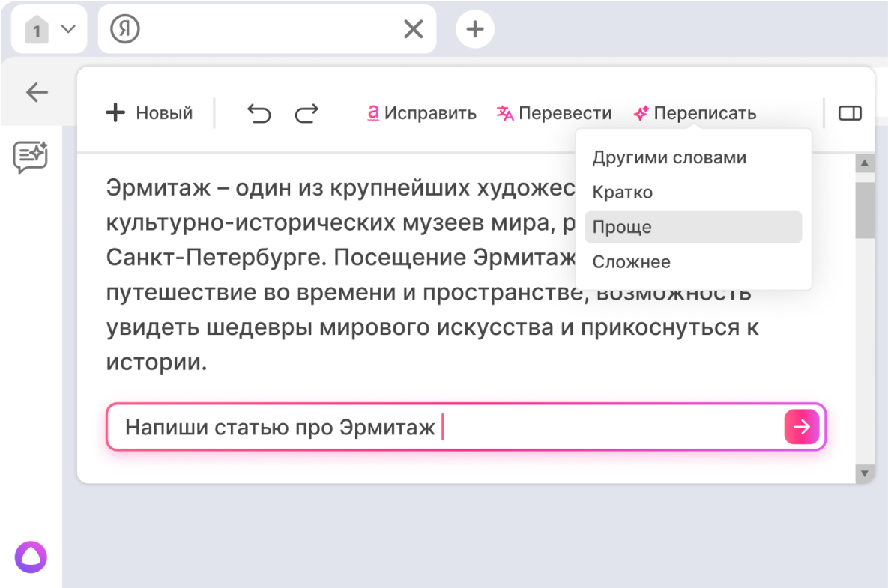Screen dimensions: 888x588
Task: Click the Alisa assistant icon in the corner
Action: pos(31,557)
